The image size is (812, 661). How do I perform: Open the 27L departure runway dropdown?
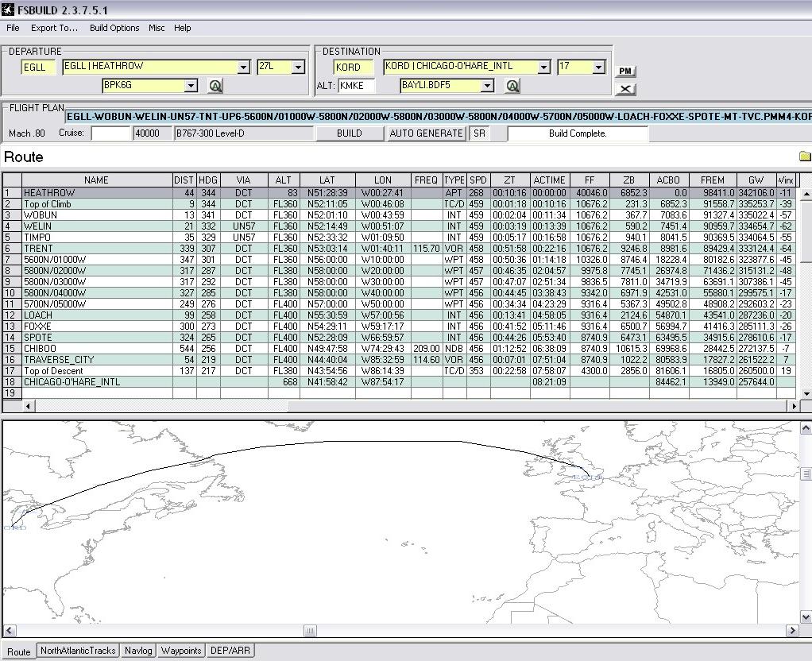point(298,67)
